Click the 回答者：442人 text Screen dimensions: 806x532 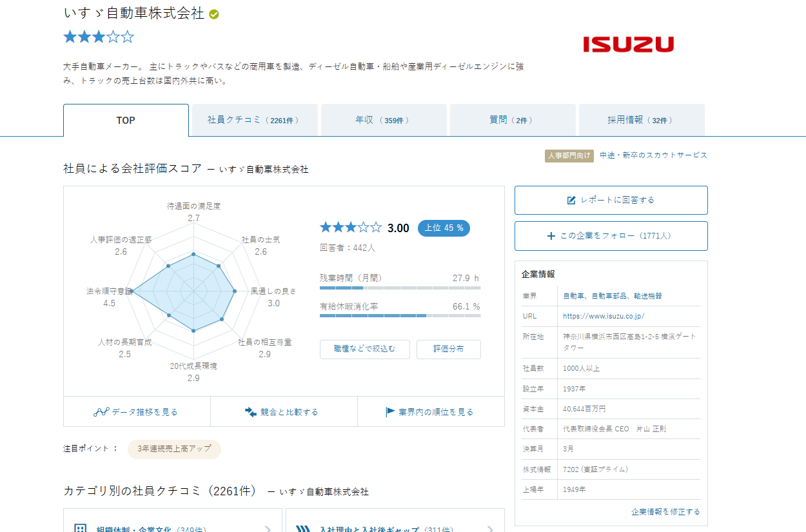tap(348, 248)
